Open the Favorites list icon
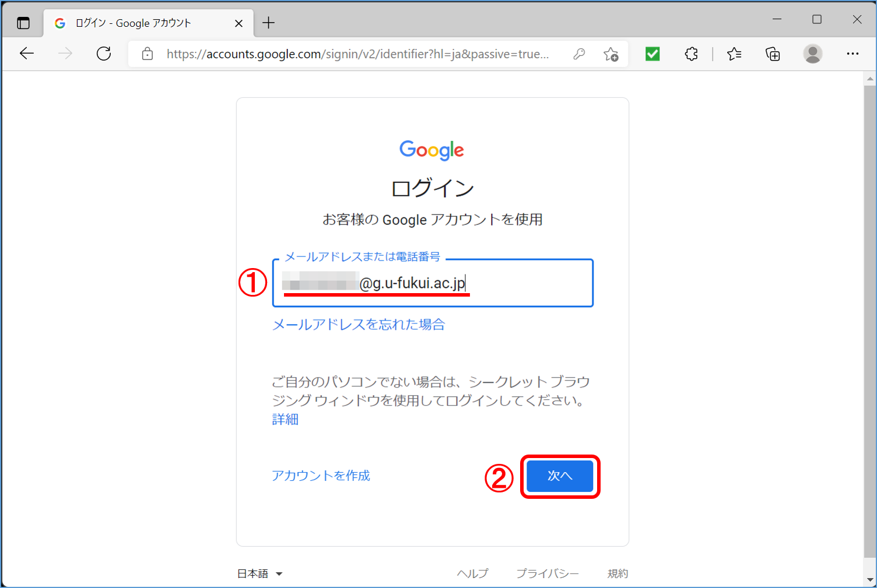Image resolution: width=877 pixels, height=588 pixels. tap(734, 54)
